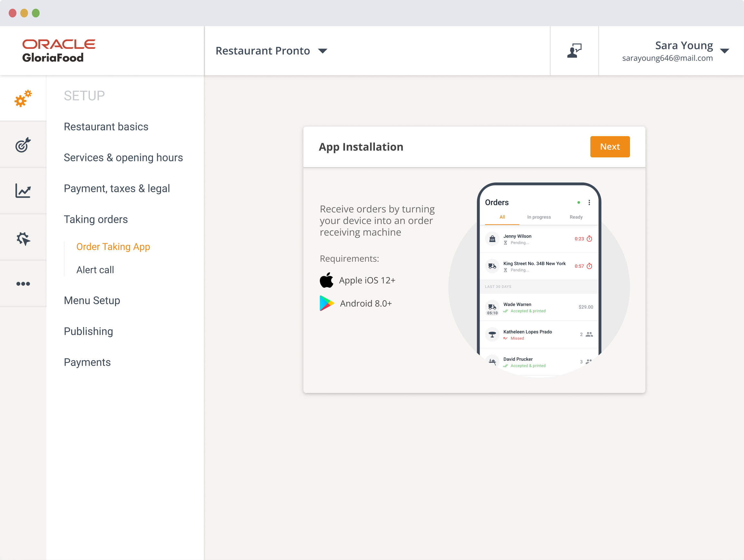This screenshot has height=560, width=744.
Task: Select the Ready tab in the mockup
Action: tap(576, 217)
